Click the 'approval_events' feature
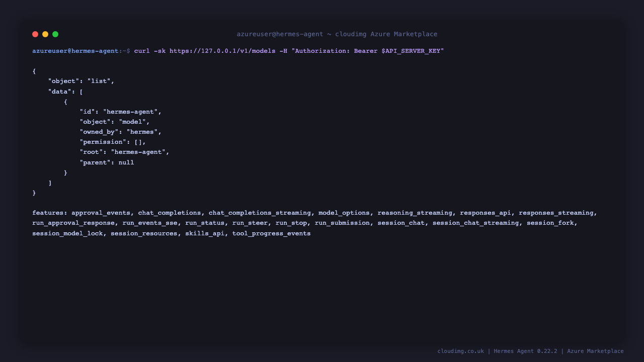 101,213
